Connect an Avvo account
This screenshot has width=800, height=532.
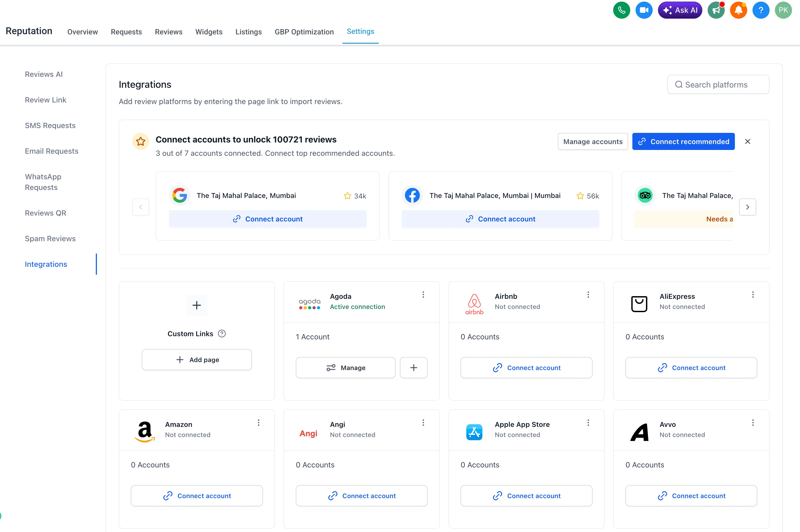coord(691,496)
